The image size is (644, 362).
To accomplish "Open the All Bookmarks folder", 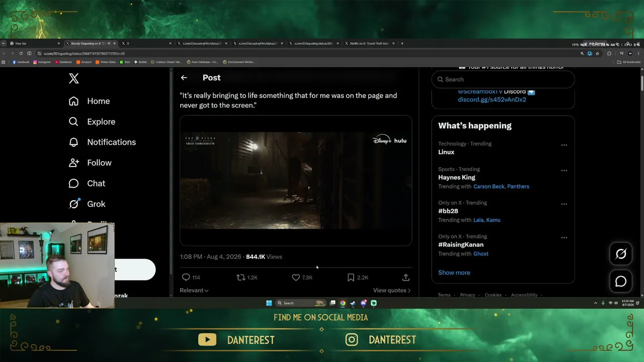I will click(x=629, y=62).
